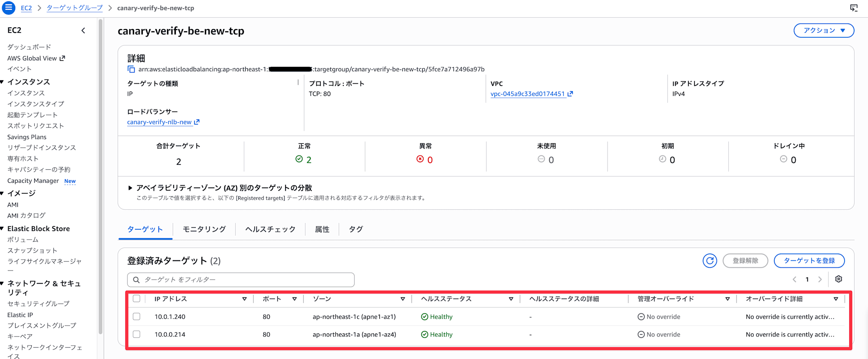Open セキュリティグループ in the sidebar

(x=38, y=303)
